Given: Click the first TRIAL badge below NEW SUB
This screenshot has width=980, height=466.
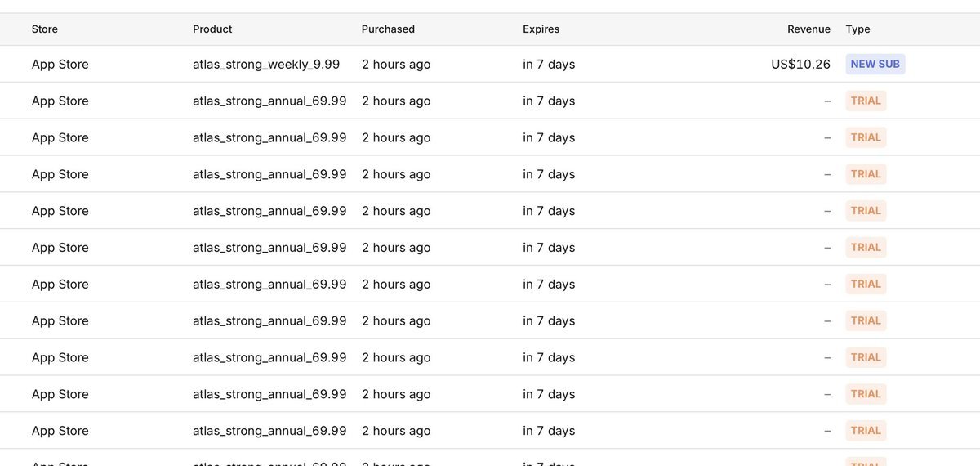Looking at the screenshot, I should click(x=866, y=101).
